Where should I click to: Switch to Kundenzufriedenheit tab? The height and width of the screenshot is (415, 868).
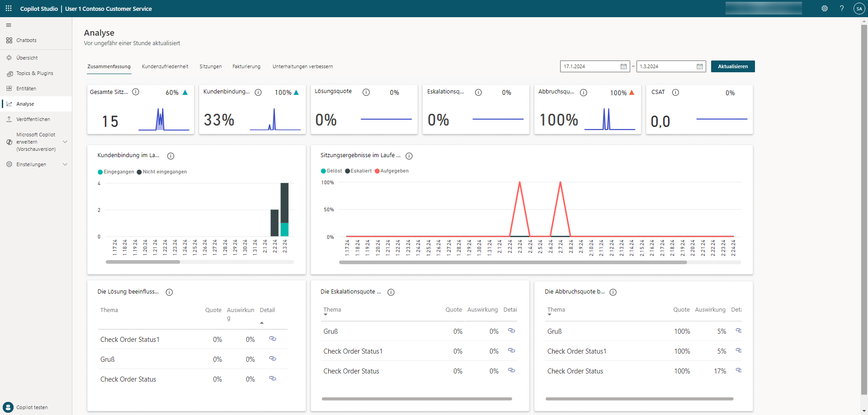click(165, 66)
